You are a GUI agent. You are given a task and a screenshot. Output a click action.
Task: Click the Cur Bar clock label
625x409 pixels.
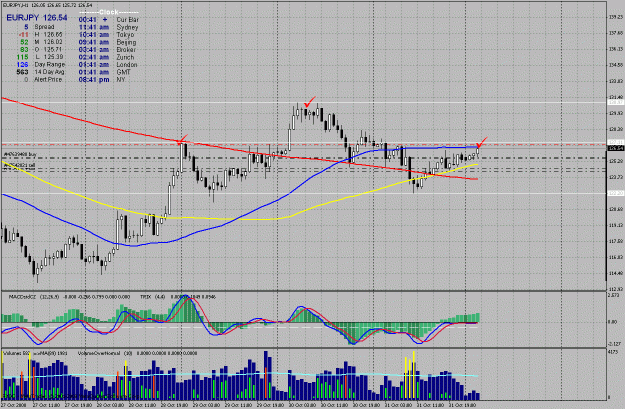128,20
